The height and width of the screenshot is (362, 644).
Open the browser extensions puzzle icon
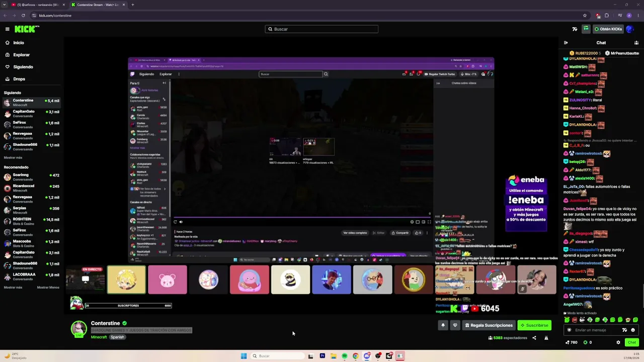607,16
